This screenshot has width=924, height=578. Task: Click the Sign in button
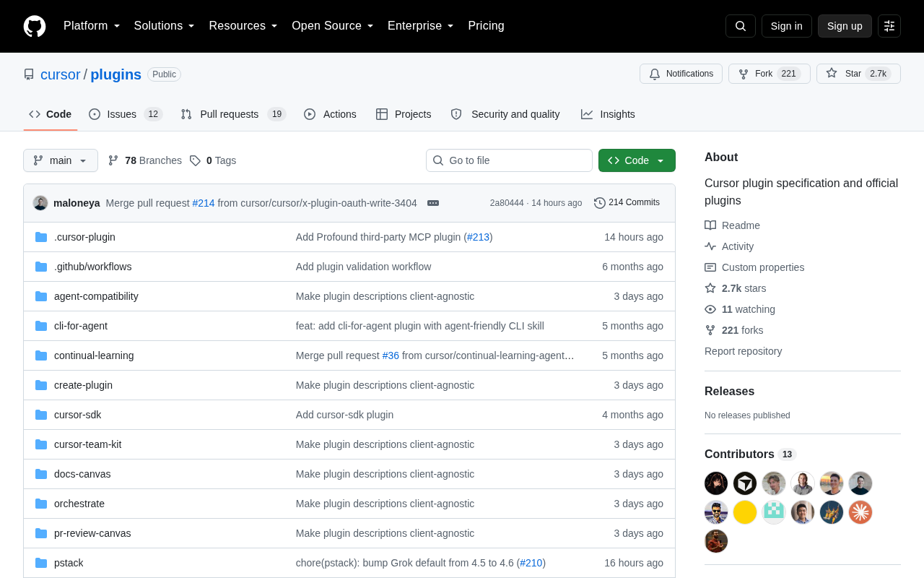[x=787, y=26]
